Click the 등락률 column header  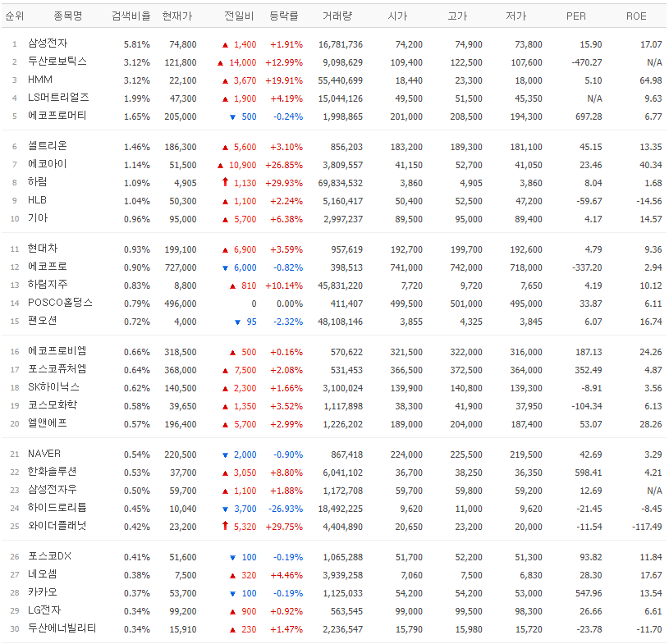284,16
